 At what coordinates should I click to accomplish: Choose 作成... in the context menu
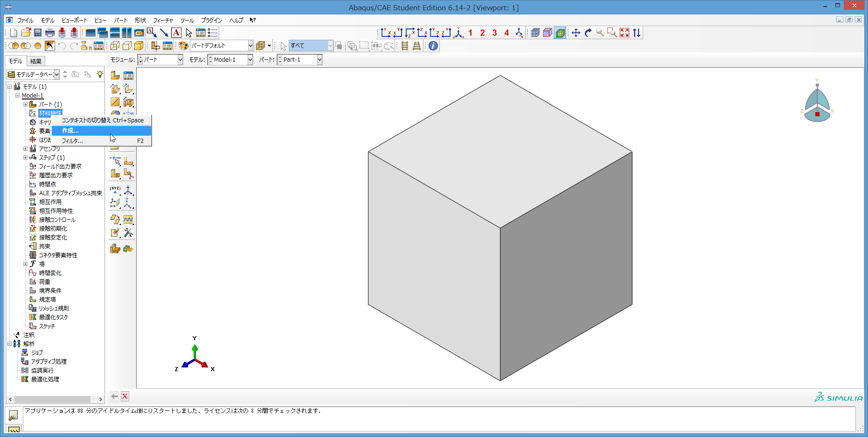pos(102,131)
